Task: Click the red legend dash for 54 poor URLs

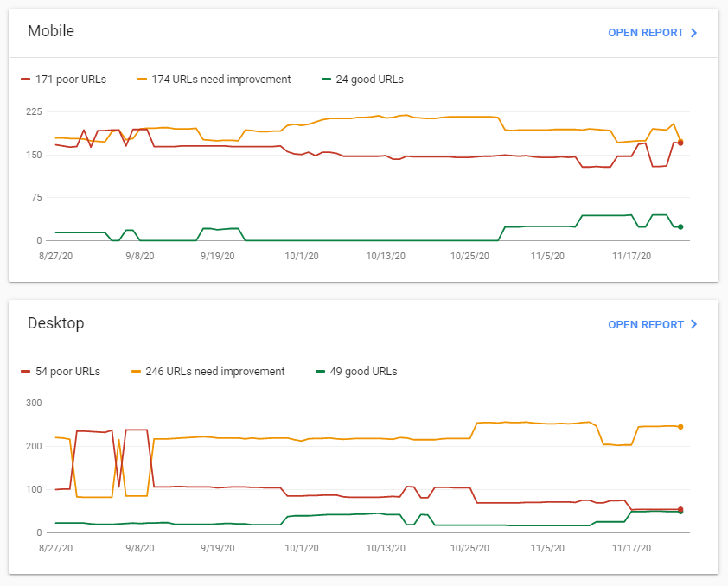Action: pos(25,372)
